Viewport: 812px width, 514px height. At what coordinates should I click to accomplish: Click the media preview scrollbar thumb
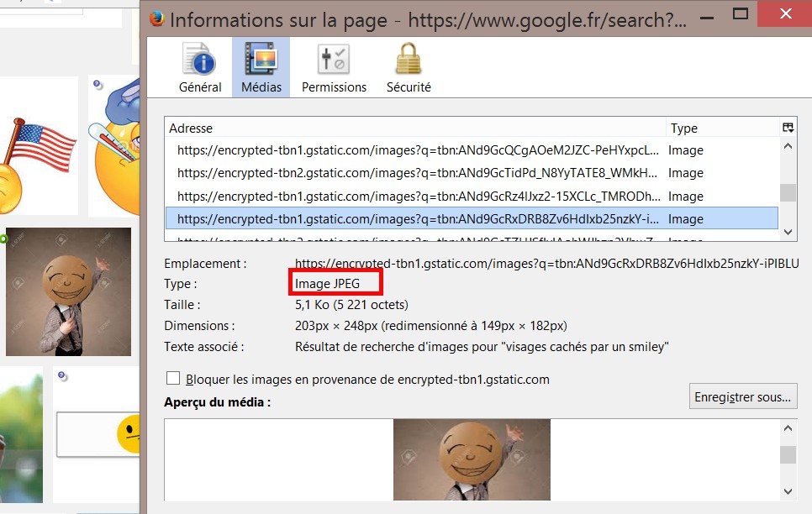(x=788, y=455)
